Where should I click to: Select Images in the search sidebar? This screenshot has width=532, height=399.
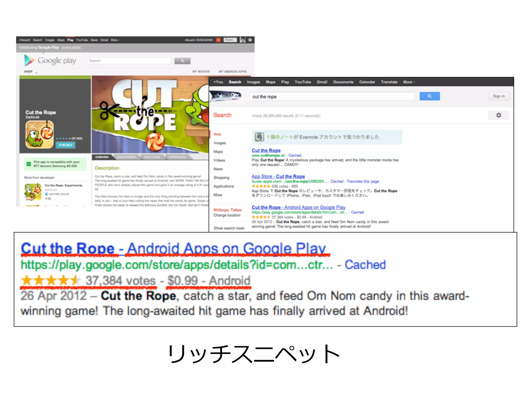220,143
